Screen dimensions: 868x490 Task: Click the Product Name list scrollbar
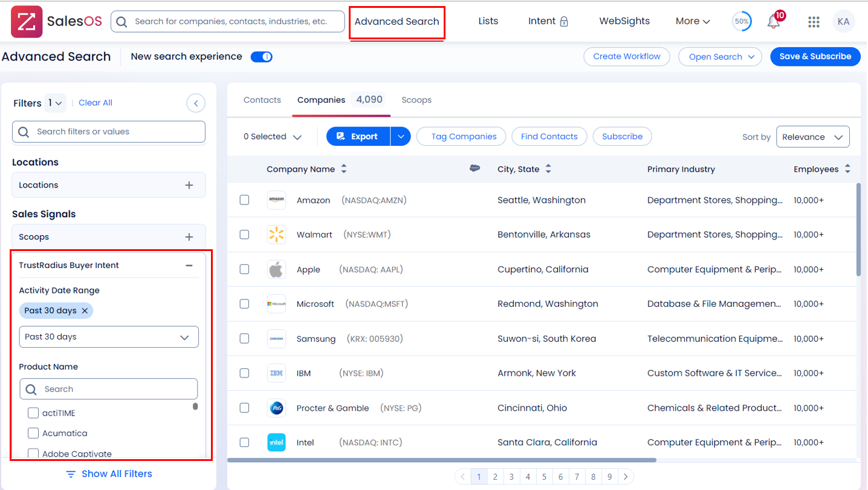(195, 407)
